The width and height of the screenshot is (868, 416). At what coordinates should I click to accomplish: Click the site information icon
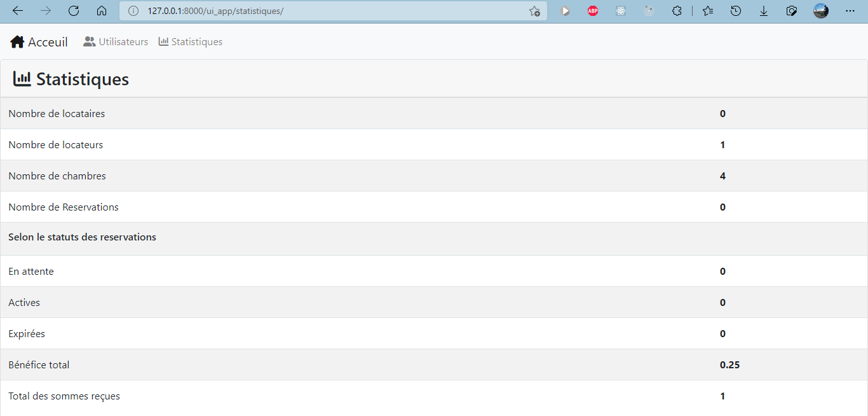point(133,11)
